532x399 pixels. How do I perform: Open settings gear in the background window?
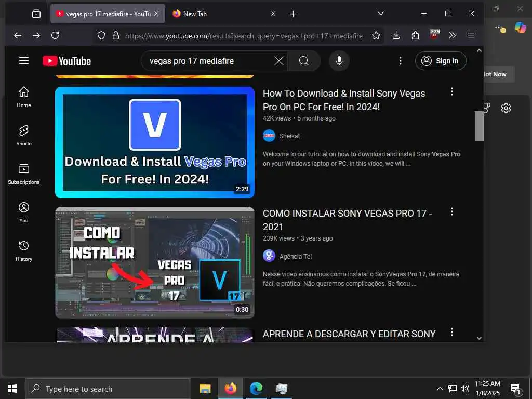click(x=506, y=108)
